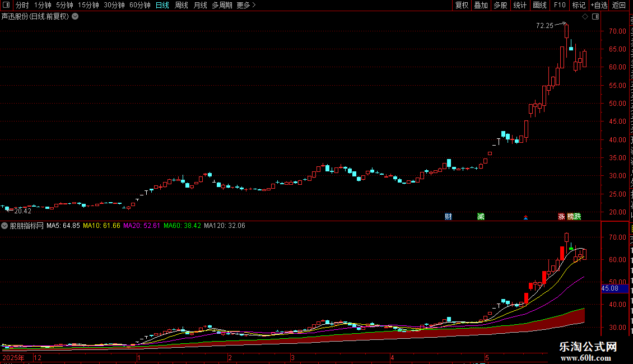Viewport: 633px width, 364px height.
Task: Click the red-blue double arrow marker
Action: click(x=525, y=217)
